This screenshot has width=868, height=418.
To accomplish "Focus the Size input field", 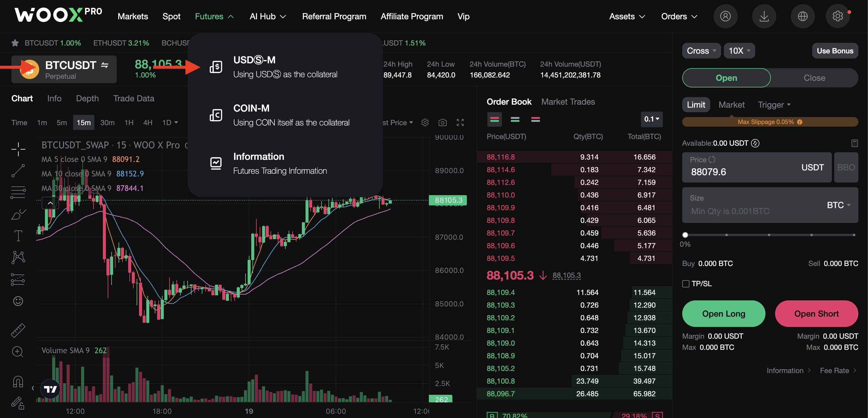I will click(770, 205).
